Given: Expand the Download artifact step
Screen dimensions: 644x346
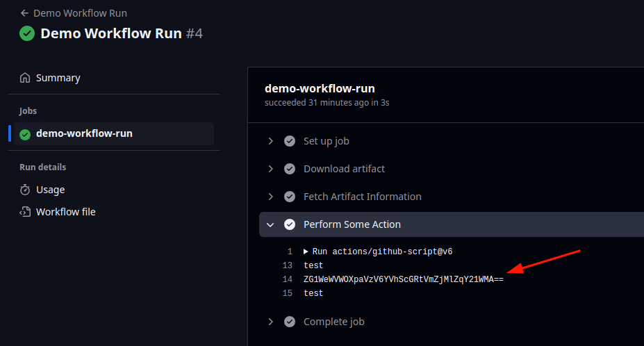Looking at the screenshot, I should [270, 169].
